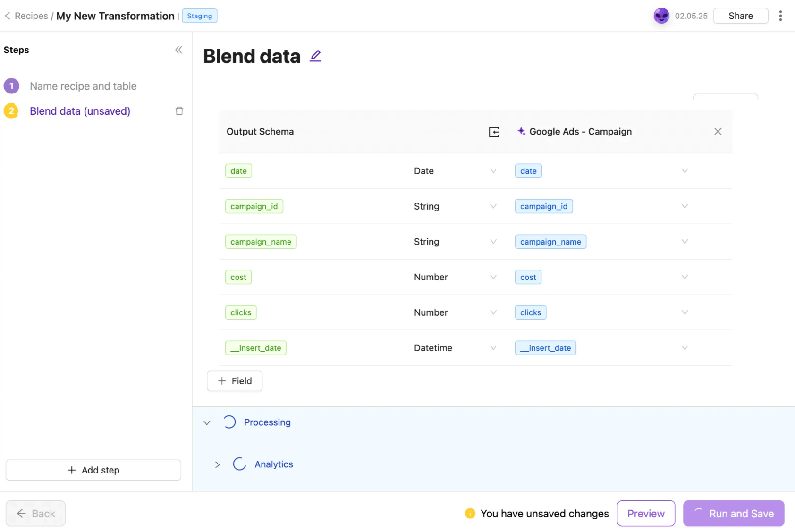Click the back arrow next to Recipes
The height and width of the screenshot is (532, 795).
tap(8, 16)
